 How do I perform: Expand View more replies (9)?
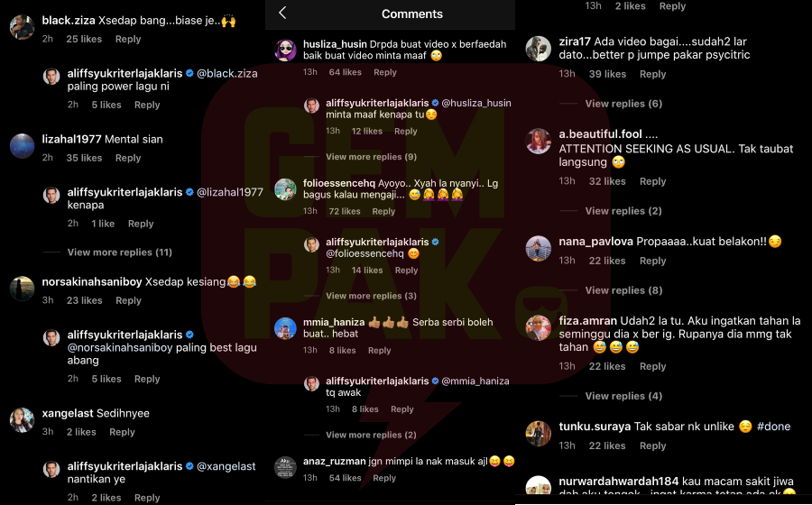click(371, 157)
